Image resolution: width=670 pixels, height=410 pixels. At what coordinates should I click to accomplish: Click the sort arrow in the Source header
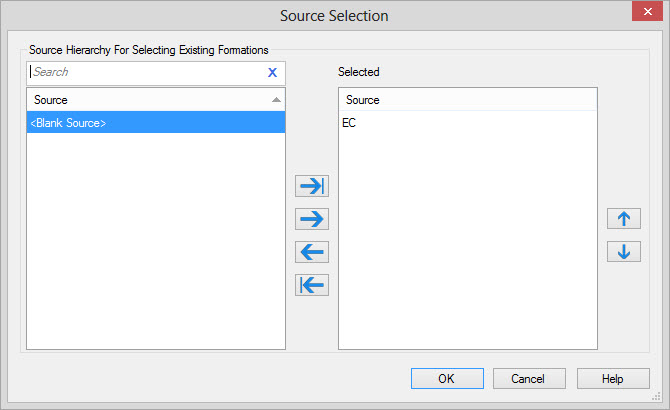(x=276, y=100)
